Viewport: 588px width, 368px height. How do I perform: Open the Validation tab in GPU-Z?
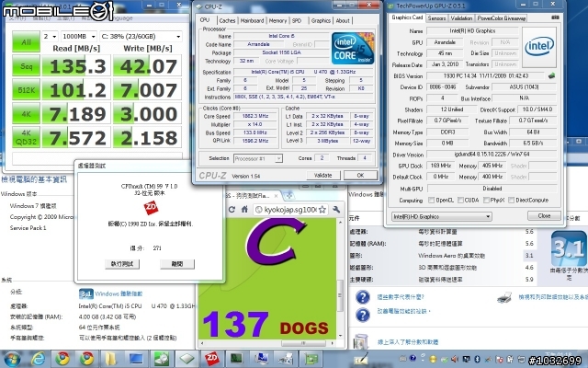[x=461, y=18]
